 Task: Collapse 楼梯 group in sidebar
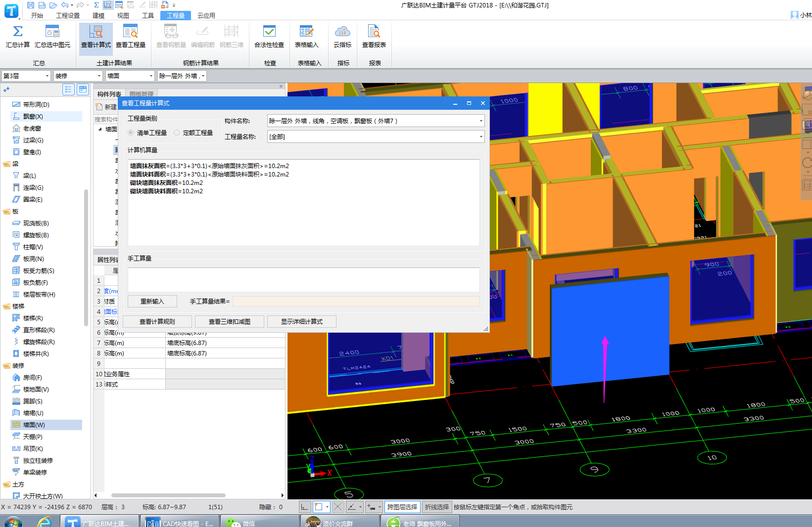pos(6,307)
